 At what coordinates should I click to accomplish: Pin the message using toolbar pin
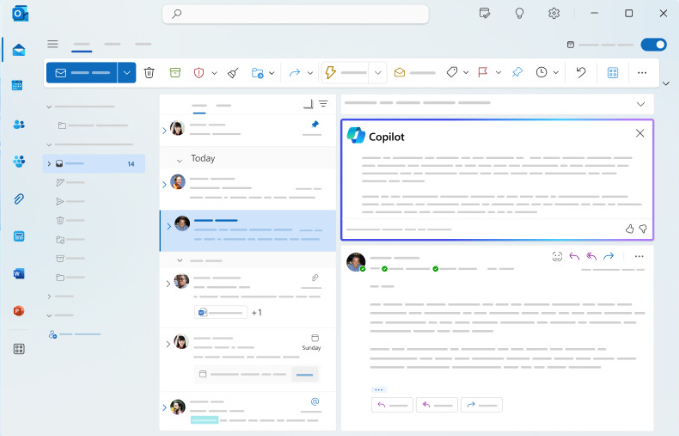coord(517,72)
